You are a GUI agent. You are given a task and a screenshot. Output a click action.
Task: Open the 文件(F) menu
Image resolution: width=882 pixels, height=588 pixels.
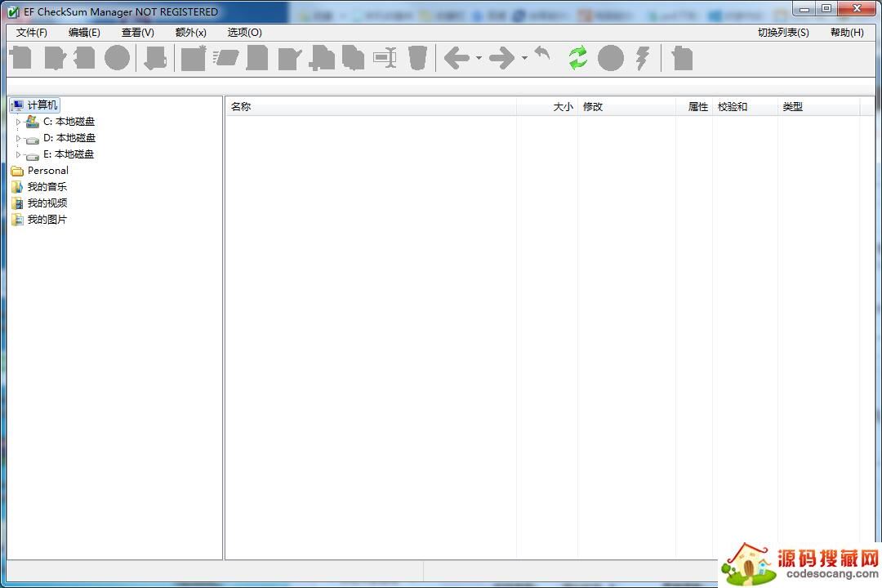tap(31, 33)
